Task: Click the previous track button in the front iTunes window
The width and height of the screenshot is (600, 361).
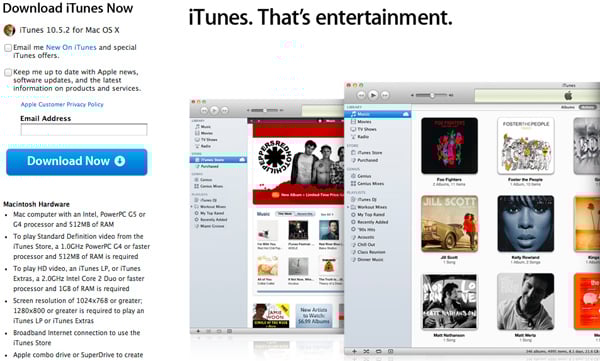Action: [x=361, y=95]
